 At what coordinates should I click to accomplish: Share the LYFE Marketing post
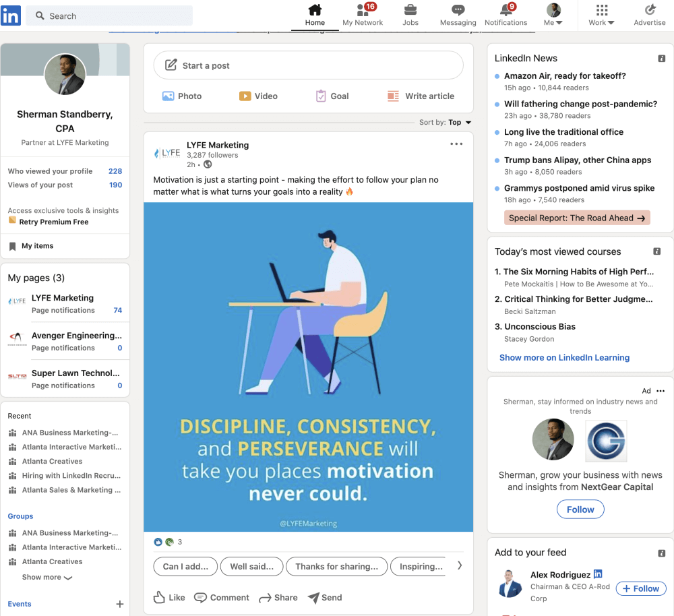click(x=278, y=598)
